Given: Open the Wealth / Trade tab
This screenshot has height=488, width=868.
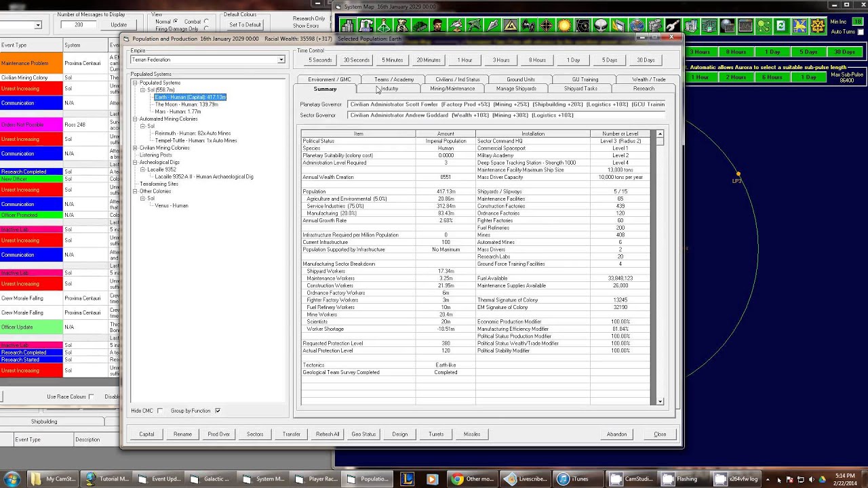Looking at the screenshot, I should click(x=649, y=79).
